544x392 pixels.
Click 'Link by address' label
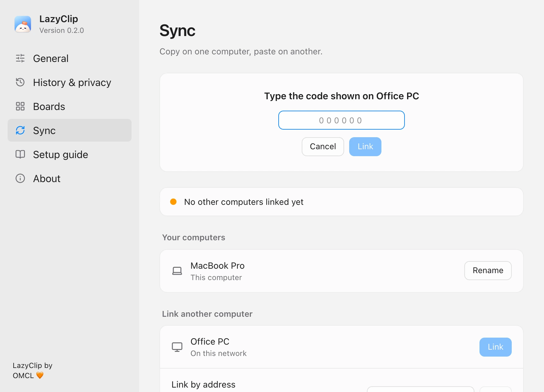[203, 384]
